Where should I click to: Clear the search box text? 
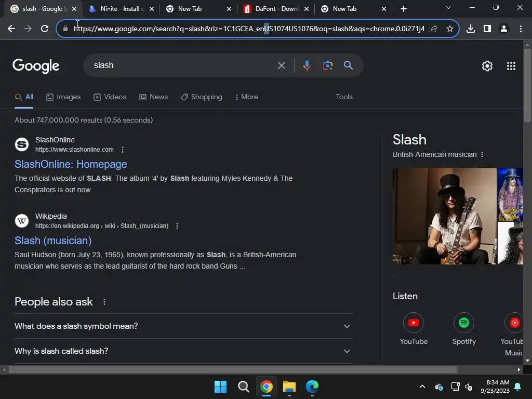(x=281, y=65)
